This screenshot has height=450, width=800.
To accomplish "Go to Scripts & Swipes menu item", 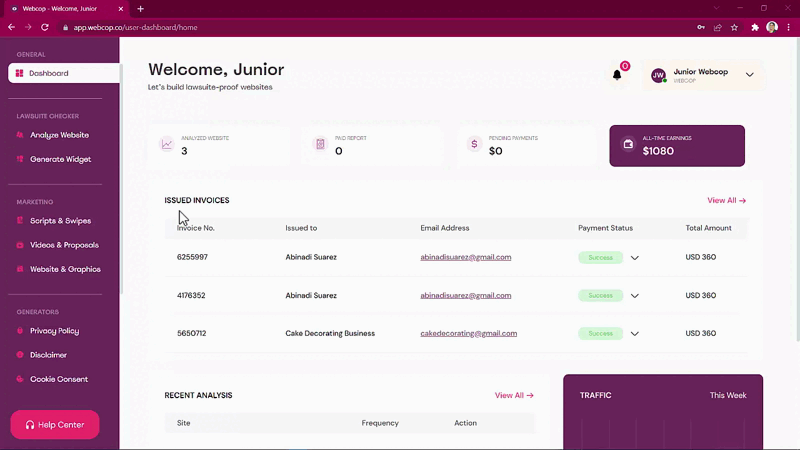I will pyautogui.click(x=60, y=221).
